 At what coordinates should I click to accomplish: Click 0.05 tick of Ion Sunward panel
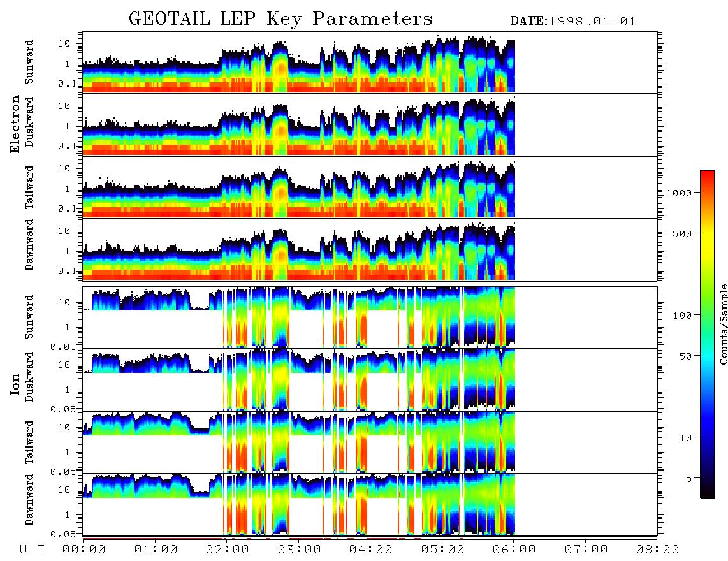(x=62, y=347)
